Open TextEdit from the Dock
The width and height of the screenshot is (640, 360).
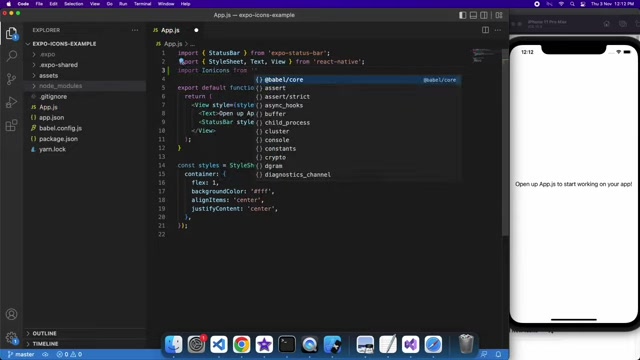pyautogui.click(x=388, y=344)
